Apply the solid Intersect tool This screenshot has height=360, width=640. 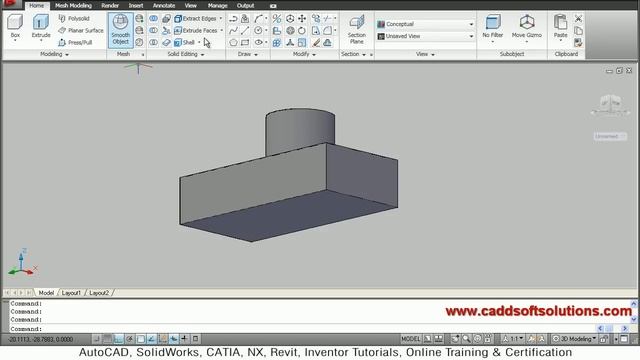pos(153,42)
